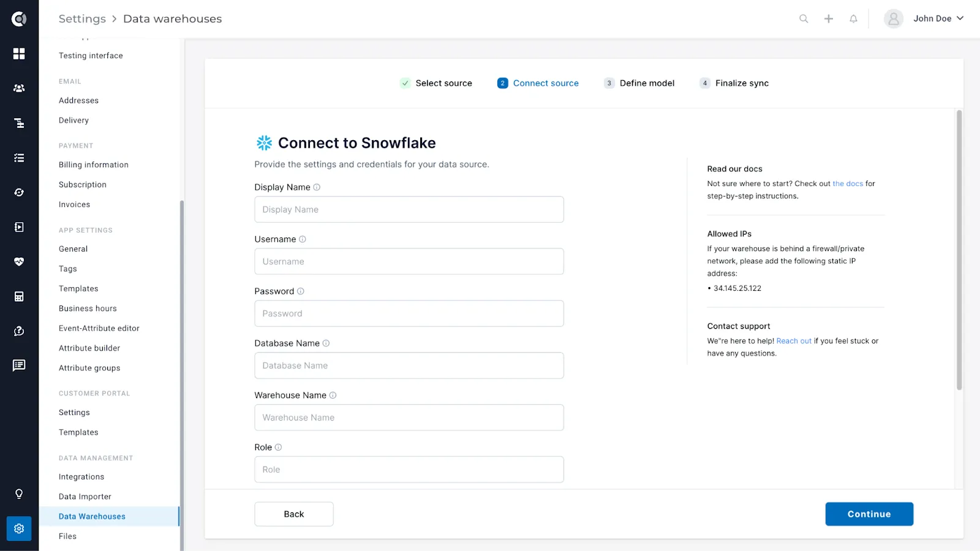Click the Role info icon
The width and height of the screenshot is (980, 551).
pos(278,448)
